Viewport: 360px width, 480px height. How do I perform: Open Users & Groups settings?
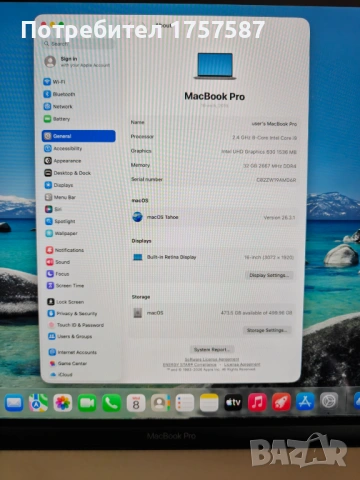pos(70,336)
